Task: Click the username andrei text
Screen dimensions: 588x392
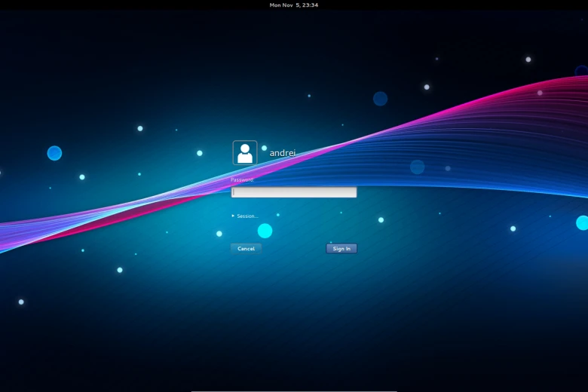Action: click(x=283, y=153)
